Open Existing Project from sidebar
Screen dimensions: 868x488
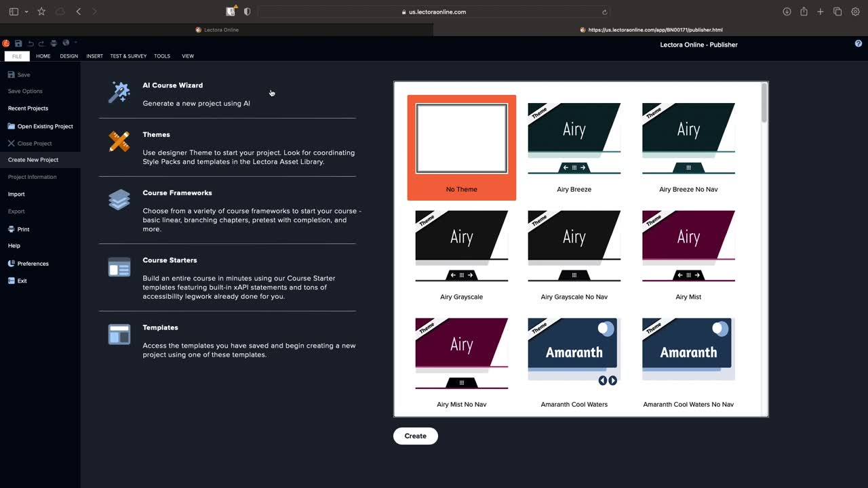click(40, 126)
